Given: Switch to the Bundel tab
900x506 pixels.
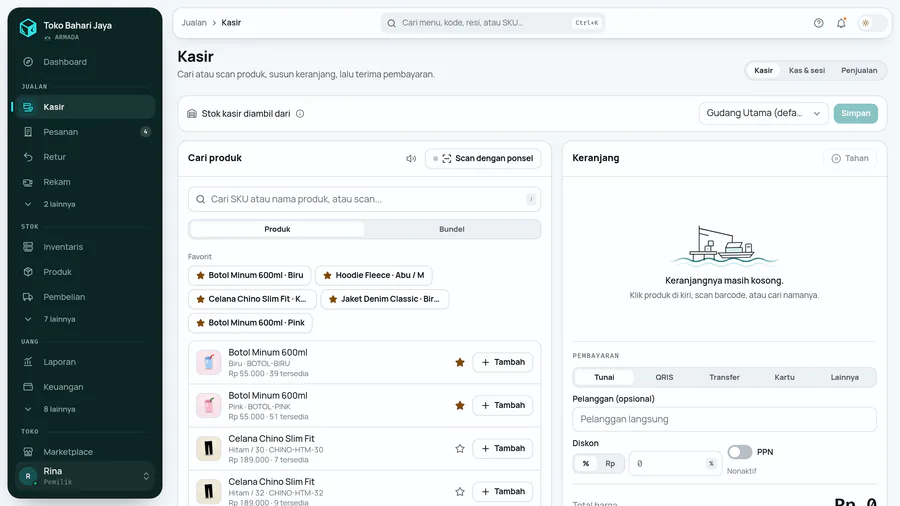Looking at the screenshot, I should tap(452, 229).
